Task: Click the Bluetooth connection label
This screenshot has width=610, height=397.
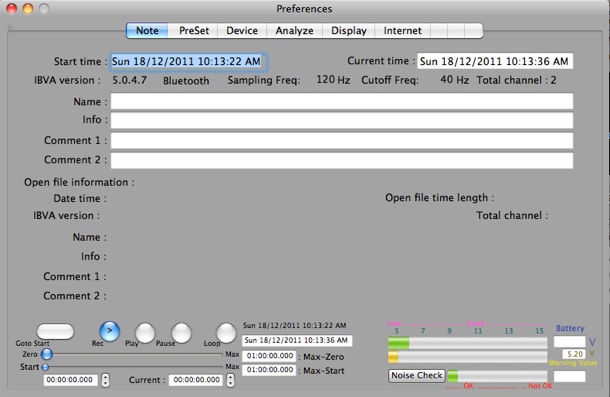Action: 186,81
